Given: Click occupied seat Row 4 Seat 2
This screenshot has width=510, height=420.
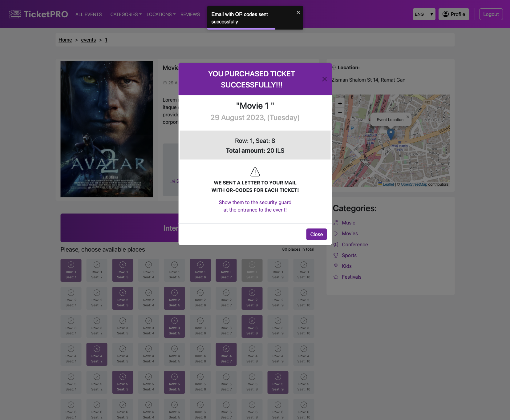Looking at the screenshot, I should pos(97,354).
